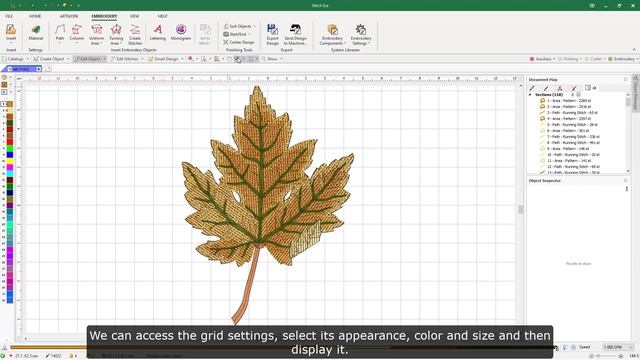Open the Sort Objects dropdown

(x=240, y=26)
